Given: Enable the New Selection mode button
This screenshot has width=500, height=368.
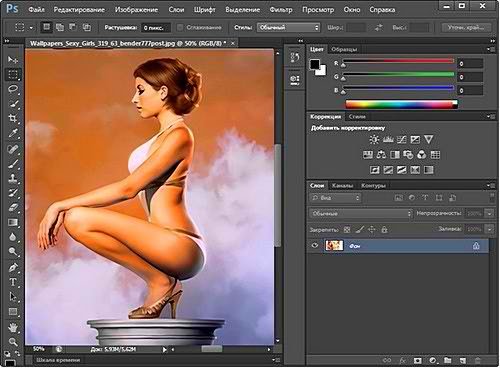Looking at the screenshot, I should 47,27.
